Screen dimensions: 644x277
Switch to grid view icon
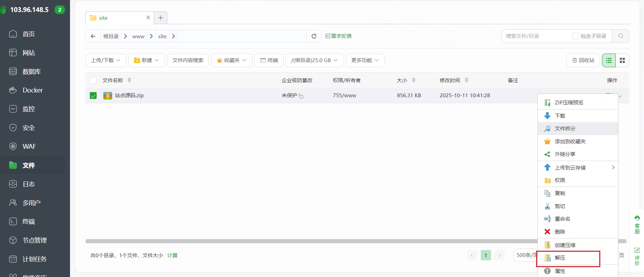[x=622, y=60]
